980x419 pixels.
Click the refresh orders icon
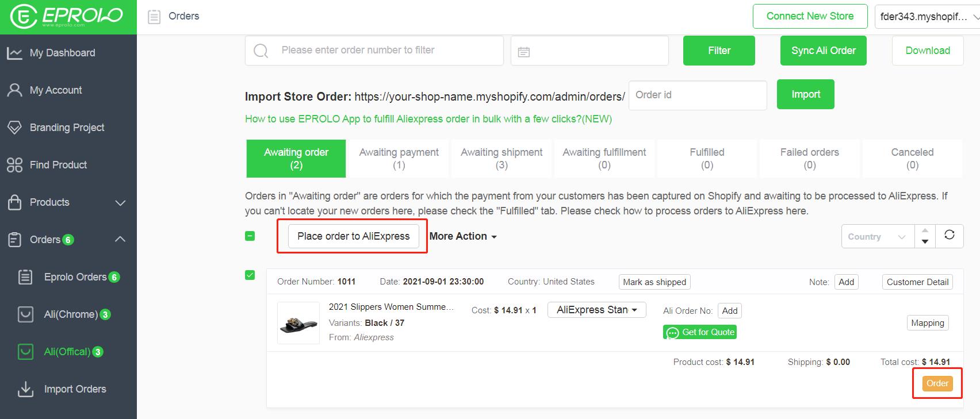[x=950, y=235]
